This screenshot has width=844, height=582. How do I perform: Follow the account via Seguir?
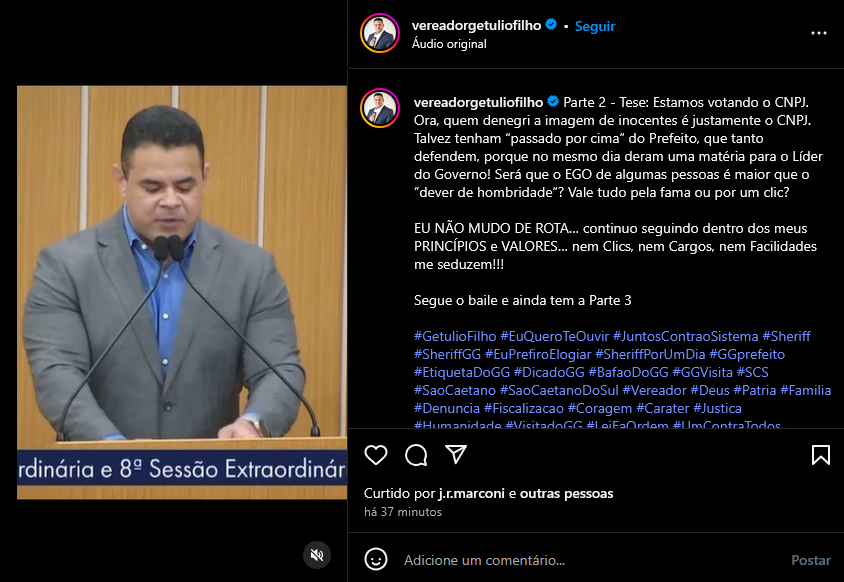(x=595, y=26)
